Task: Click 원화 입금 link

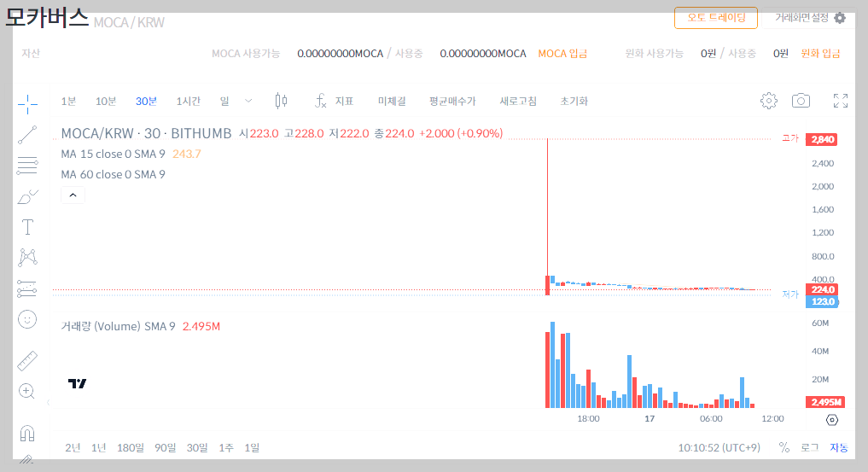Action: click(x=820, y=54)
